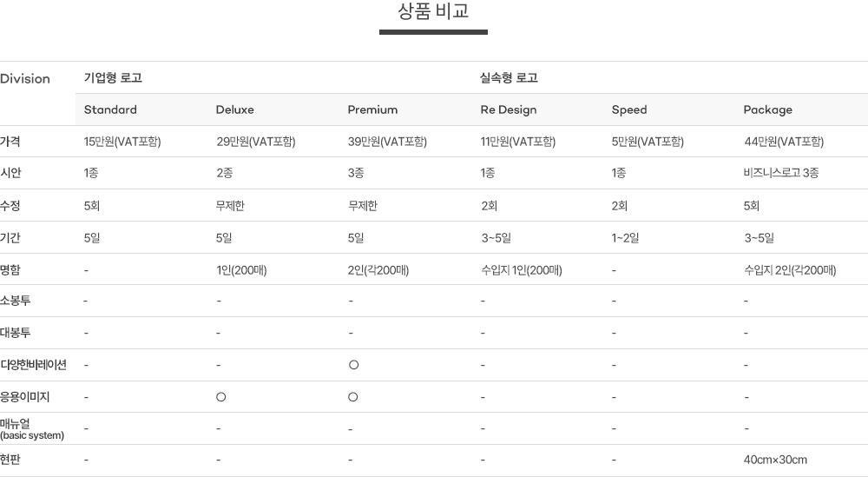
Task: Click the 40cm×30cm 현판 cell
Action: [x=775, y=460]
